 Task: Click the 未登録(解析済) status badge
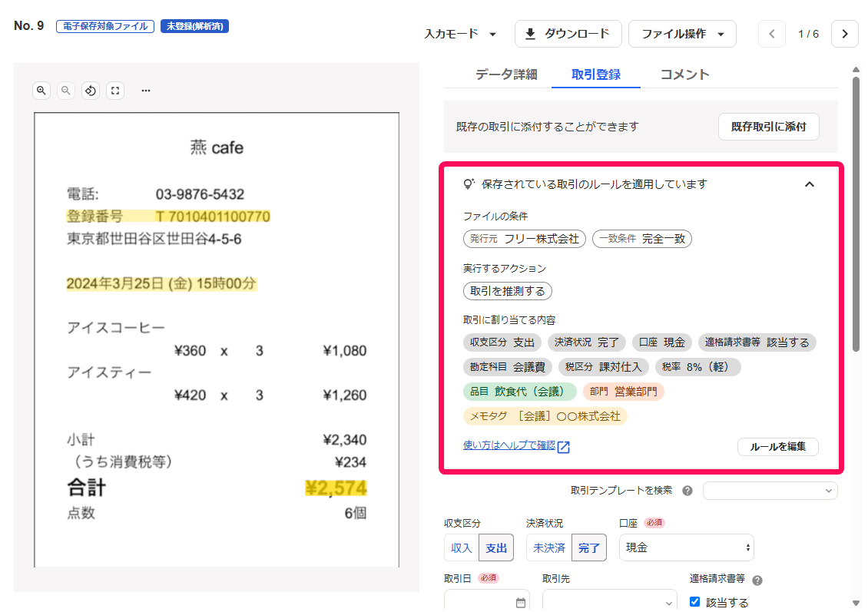(195, 26)
